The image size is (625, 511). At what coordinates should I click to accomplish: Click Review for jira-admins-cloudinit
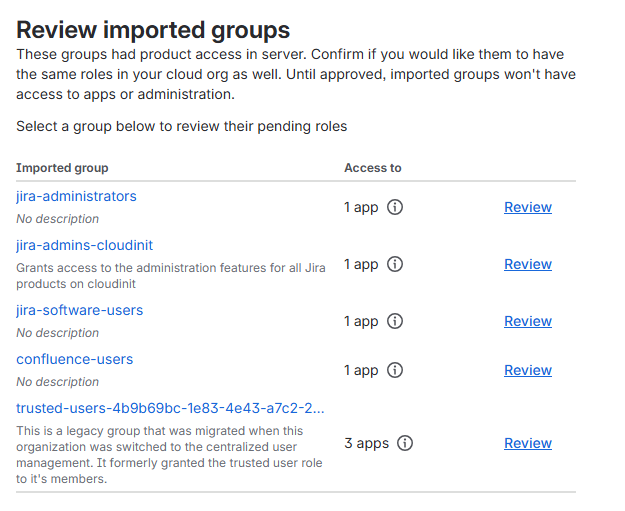pyautogui.click(x=528, y=264)
